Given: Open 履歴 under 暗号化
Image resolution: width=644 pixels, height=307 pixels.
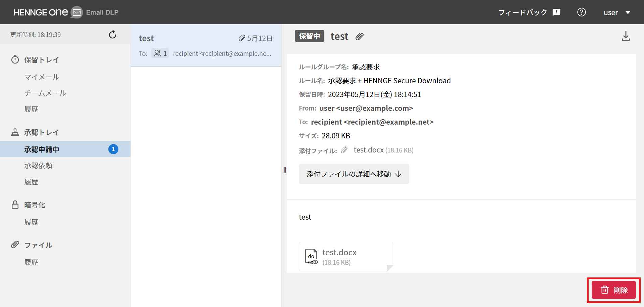Looking at the screenshot, I should 31,222.
